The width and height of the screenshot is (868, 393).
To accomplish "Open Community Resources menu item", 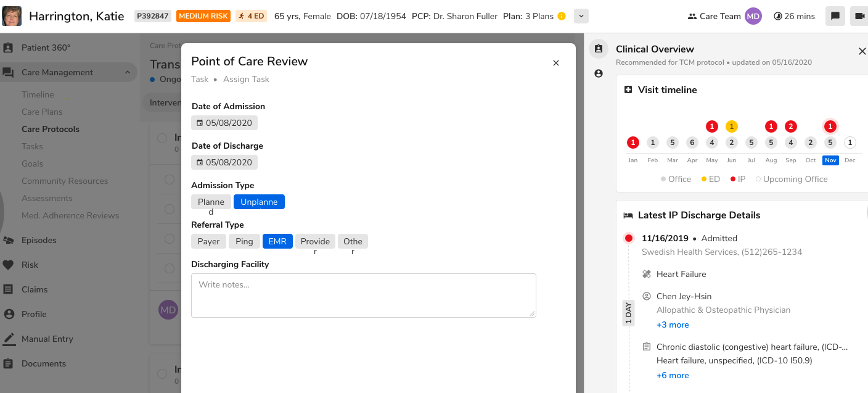I will (x=65, y=181).
